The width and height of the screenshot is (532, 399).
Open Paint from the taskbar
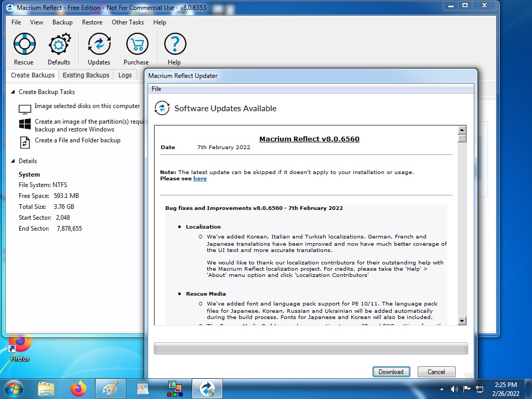[111, 389]
